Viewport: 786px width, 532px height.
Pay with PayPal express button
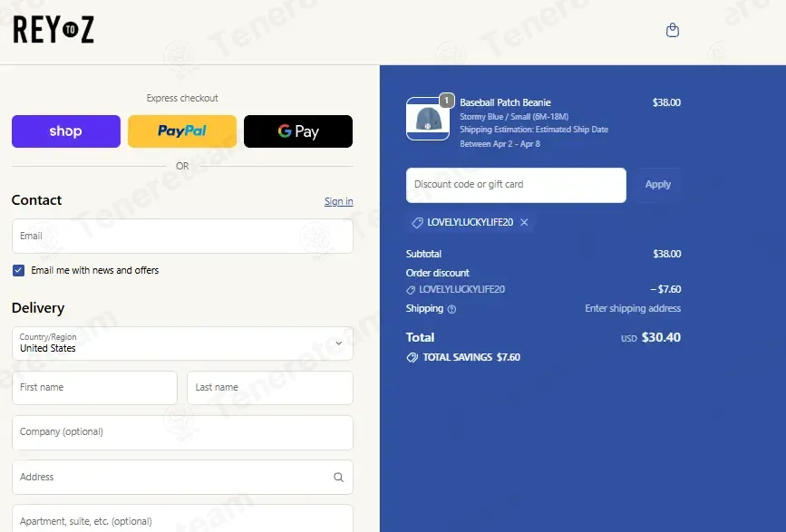(182, 131)
